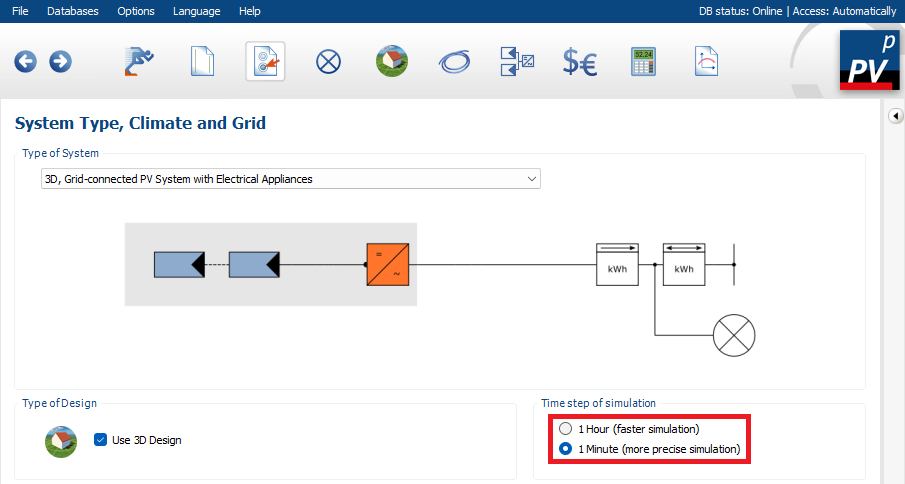Open the crossed-circle Consumption icon
Image resolution: width=905 pixels, height=484 pixels.
tap(328, 62)
